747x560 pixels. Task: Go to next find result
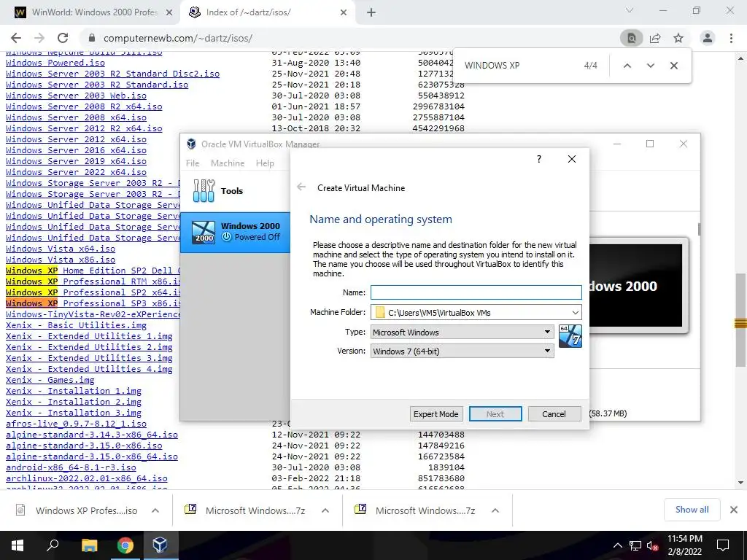[x=650, y=66]
